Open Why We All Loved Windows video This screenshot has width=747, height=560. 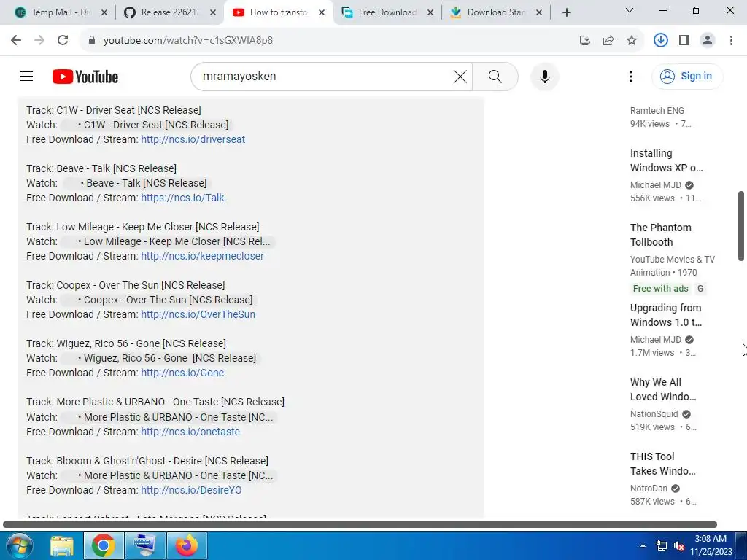pyautogui.click(x=662, y=389)
